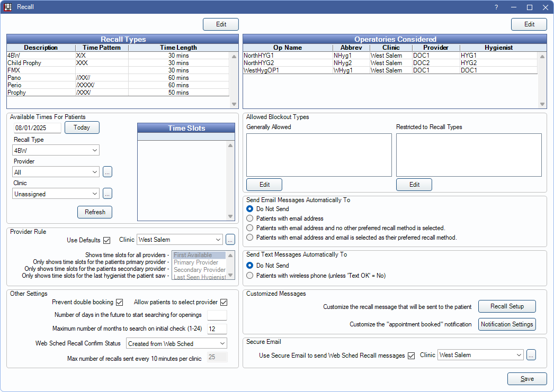
Task: Expand the Secure Email Clinic dropdown
Action: pyautogui.click(x=480, y=355)
